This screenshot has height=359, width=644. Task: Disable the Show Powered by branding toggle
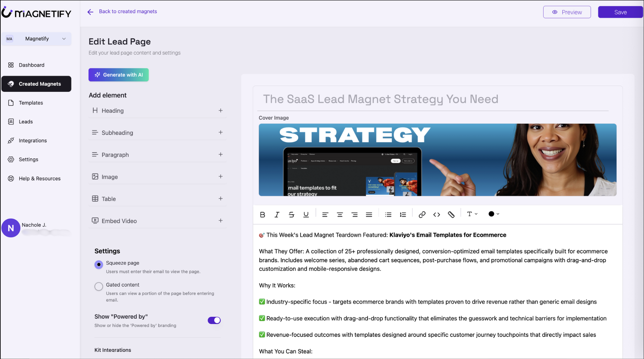point(214,320)
